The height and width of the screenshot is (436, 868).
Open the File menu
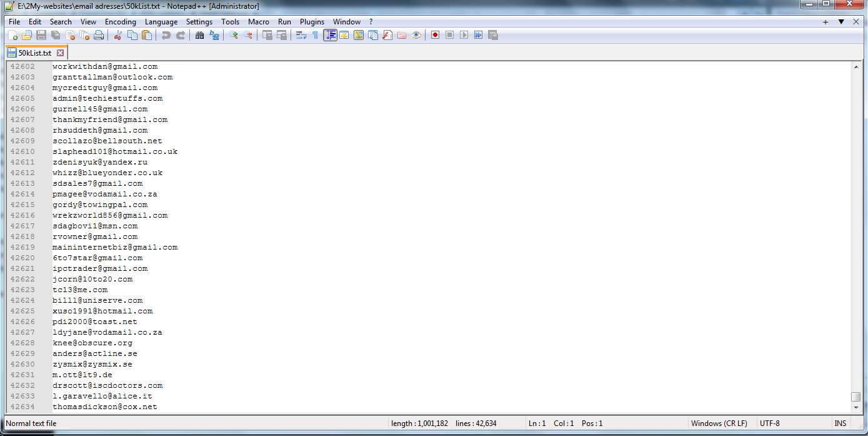[x=14, y=22]
